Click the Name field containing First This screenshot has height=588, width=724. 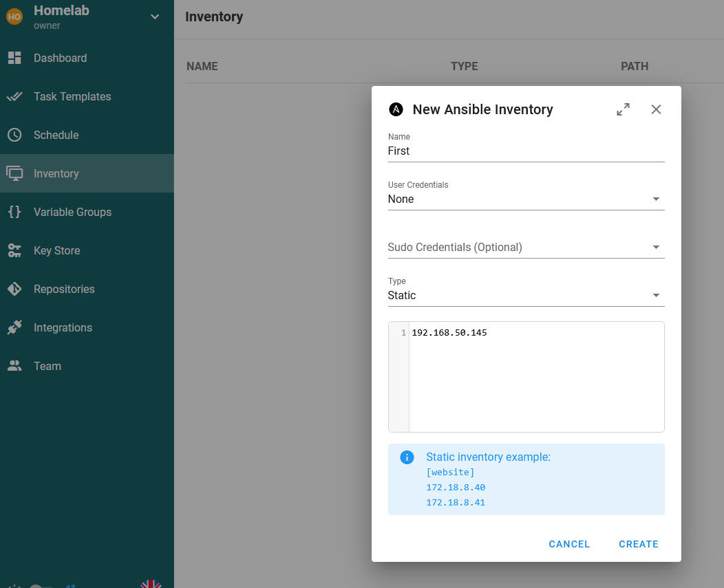click(526, 151)
